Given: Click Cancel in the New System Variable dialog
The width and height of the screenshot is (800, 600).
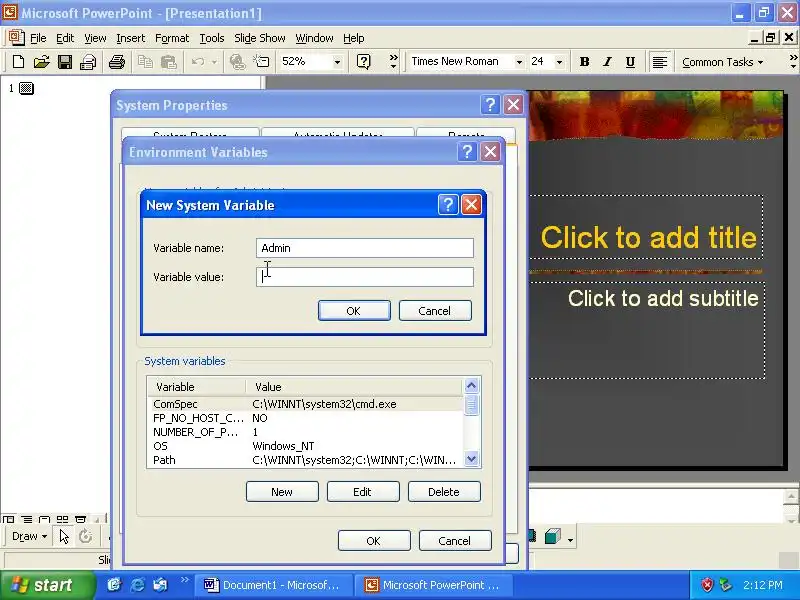Looking at the screenshot, I should point(435,311).
